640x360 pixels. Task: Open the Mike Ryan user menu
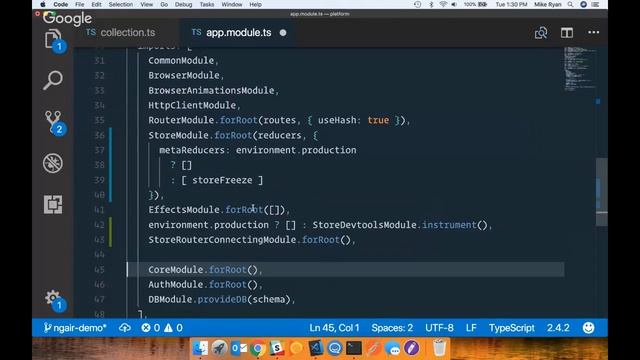(548, 4)
